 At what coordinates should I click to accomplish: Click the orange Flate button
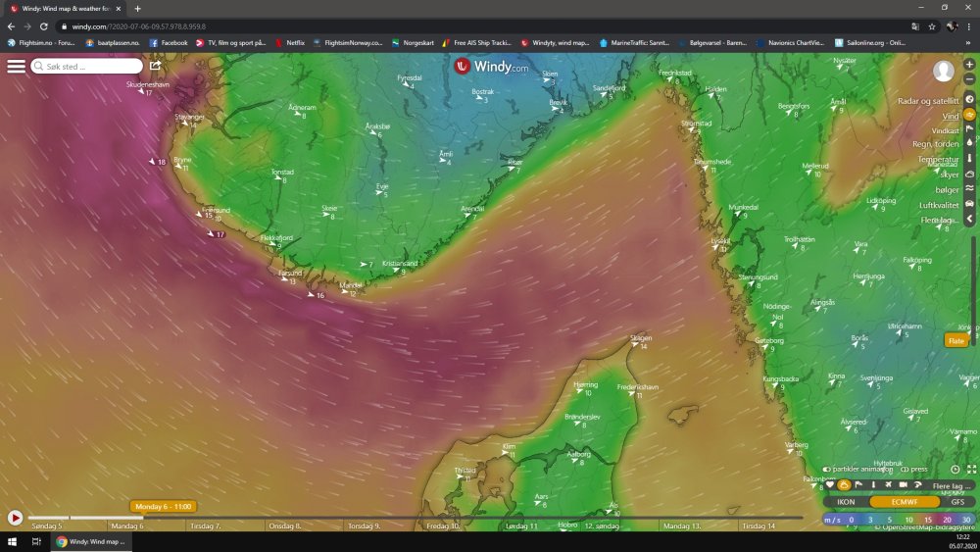[956, 340]
